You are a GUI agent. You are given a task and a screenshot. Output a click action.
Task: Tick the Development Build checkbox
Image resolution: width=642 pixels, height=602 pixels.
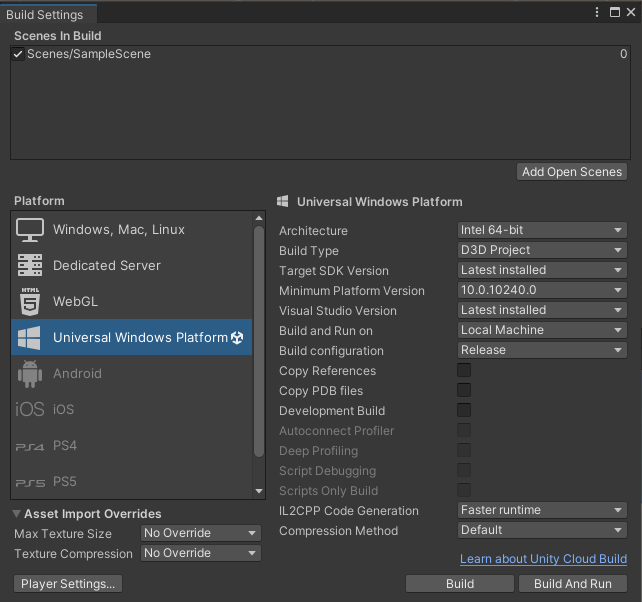click(x=464, y=410)
